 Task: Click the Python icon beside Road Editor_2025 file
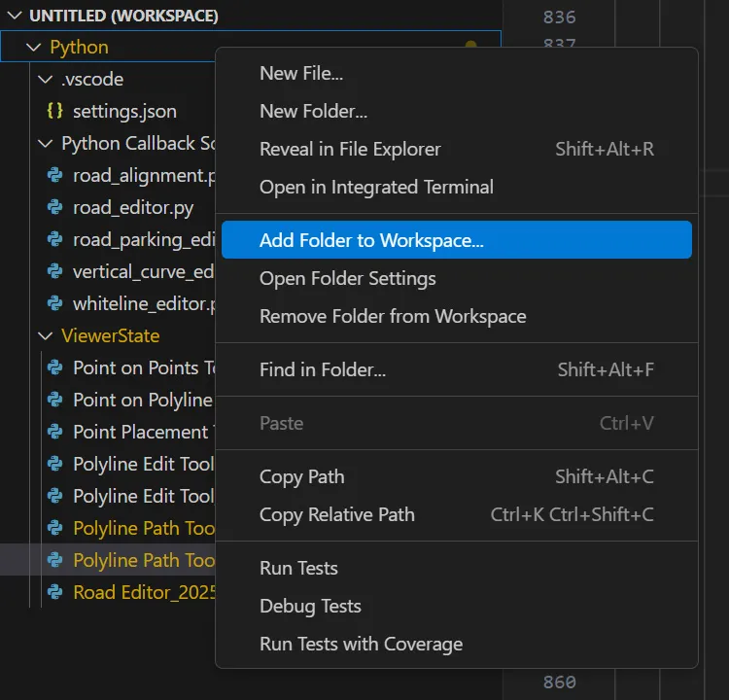tap(54, 592)
